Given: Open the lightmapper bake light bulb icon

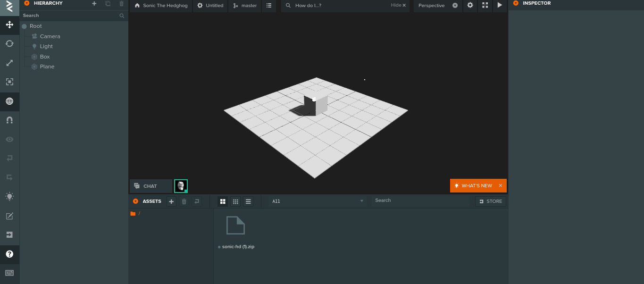Looking at the screenshot, I should (x=9, y=196).
